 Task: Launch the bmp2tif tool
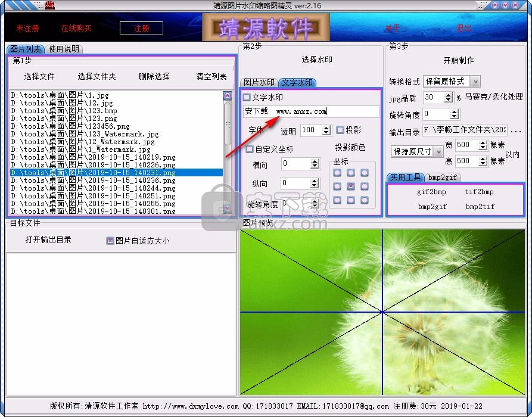(480, 206)
